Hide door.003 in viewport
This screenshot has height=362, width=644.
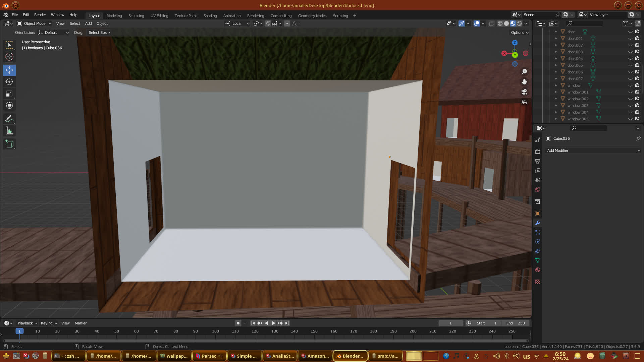(x=630, y=52)
